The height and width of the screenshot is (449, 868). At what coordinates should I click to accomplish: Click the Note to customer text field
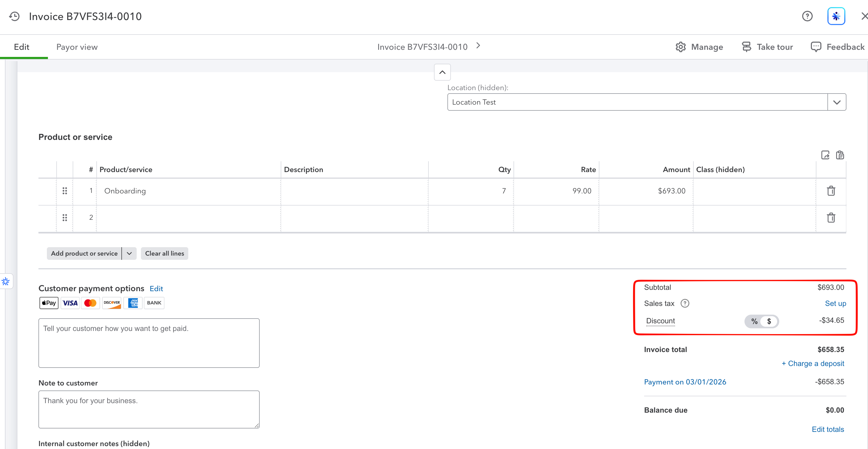[x=149, y=409]
